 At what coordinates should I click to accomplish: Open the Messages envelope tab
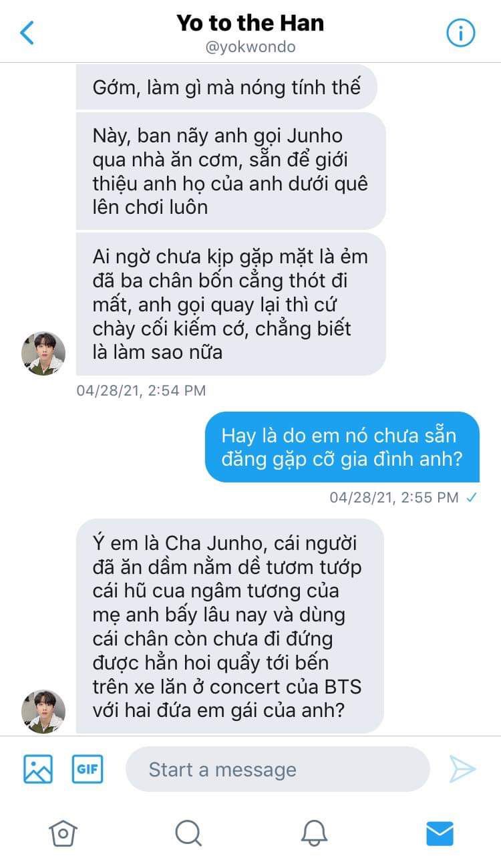440,833
